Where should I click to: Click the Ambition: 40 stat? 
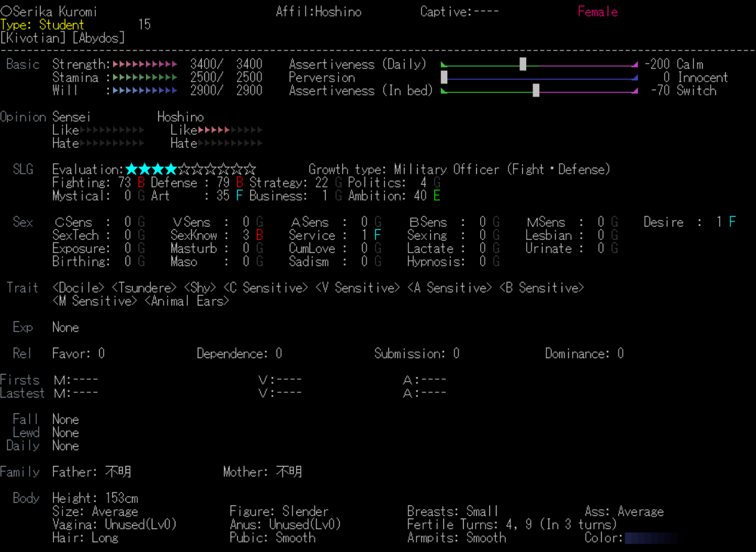coord(394,196)
